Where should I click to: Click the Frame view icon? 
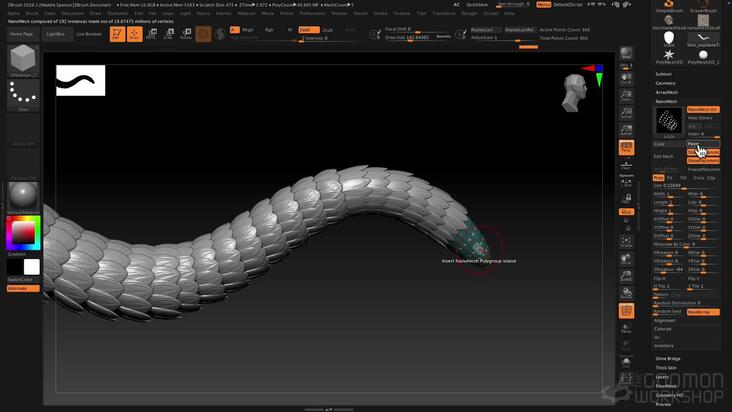pos(626,242)
